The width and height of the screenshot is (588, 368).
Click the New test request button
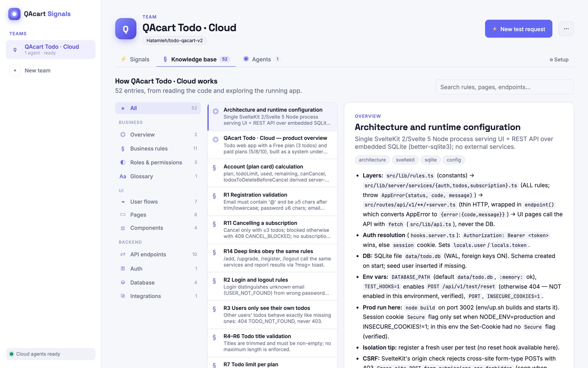tap(518, 29)
